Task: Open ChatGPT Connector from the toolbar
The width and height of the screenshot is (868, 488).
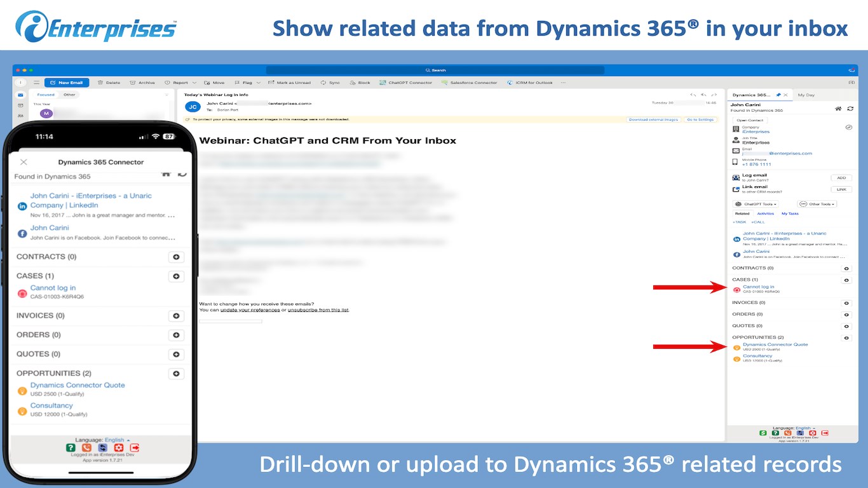Action: pyautogui.click(x=406, y=83)
